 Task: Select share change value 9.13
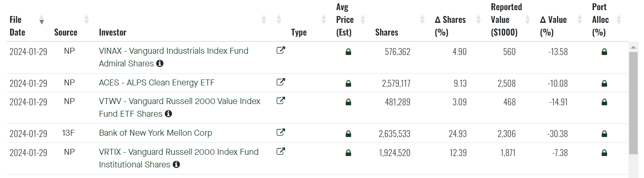pyautogui.click(x=460, y=83)
